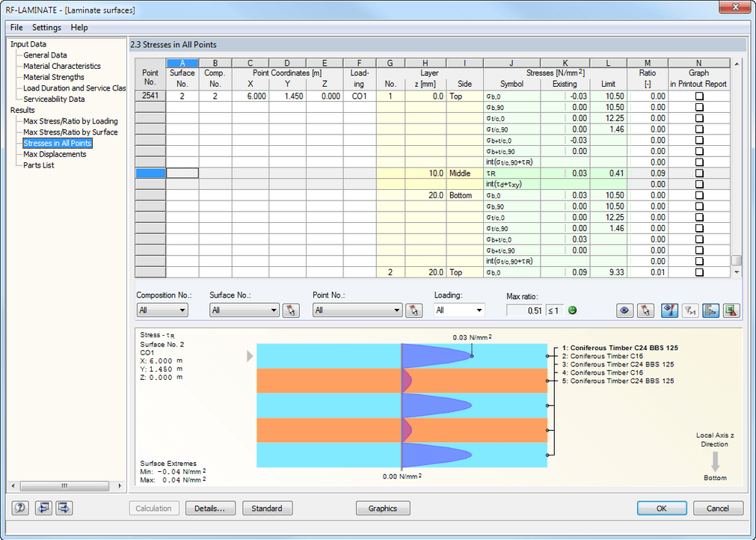This screenshot has height=540, width=756.
Task: Toggle the colored result diagram bars icon
Action: click(x=710, y=310)
